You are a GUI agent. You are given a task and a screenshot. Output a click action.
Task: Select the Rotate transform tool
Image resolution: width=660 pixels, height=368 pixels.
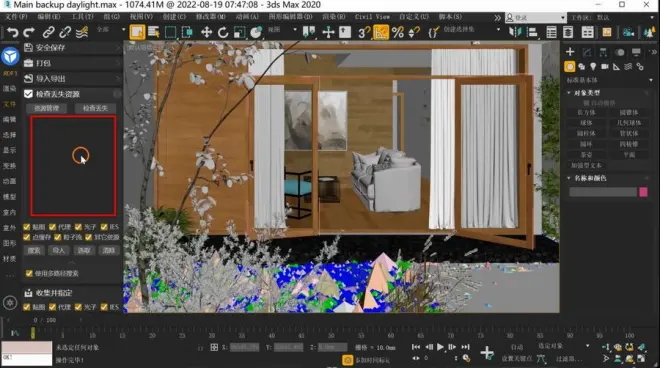[223, 32]
